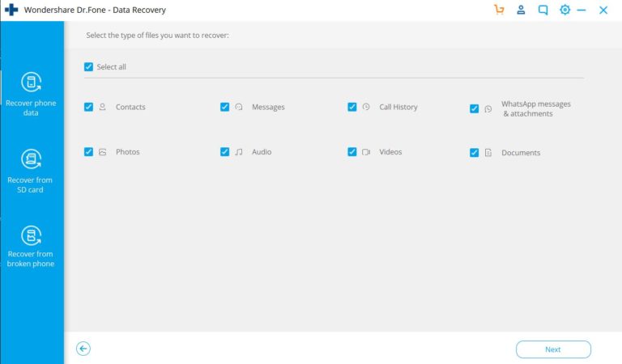Click the Documents label text
This screenshot has width=622, height=364.
click(x=521, y=153)
